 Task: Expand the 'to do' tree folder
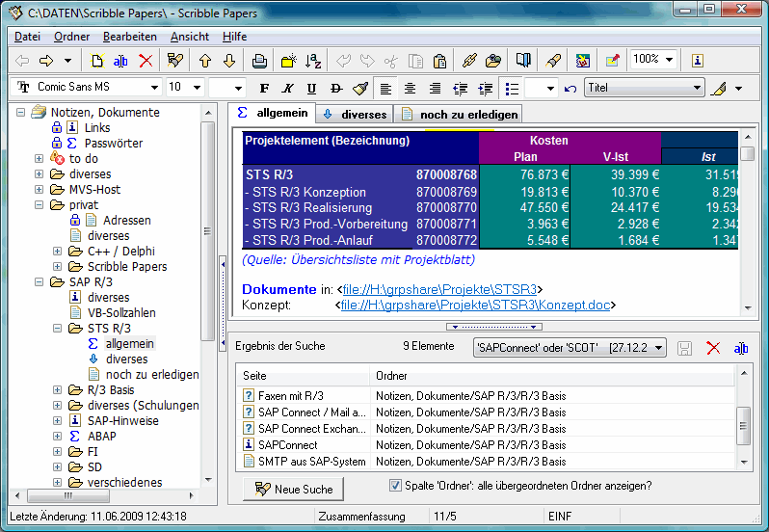(x=39, y=159)
